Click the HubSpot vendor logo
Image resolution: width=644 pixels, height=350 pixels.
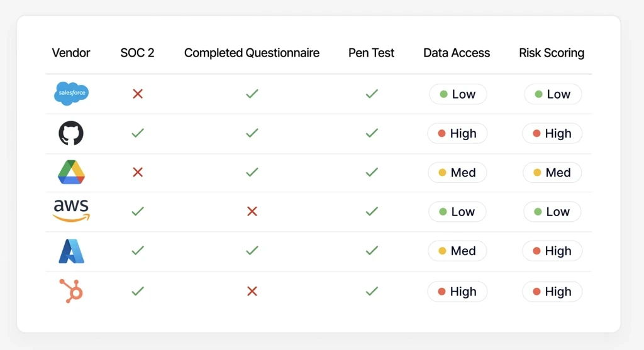pyautogui.click(x=71, y=291)
